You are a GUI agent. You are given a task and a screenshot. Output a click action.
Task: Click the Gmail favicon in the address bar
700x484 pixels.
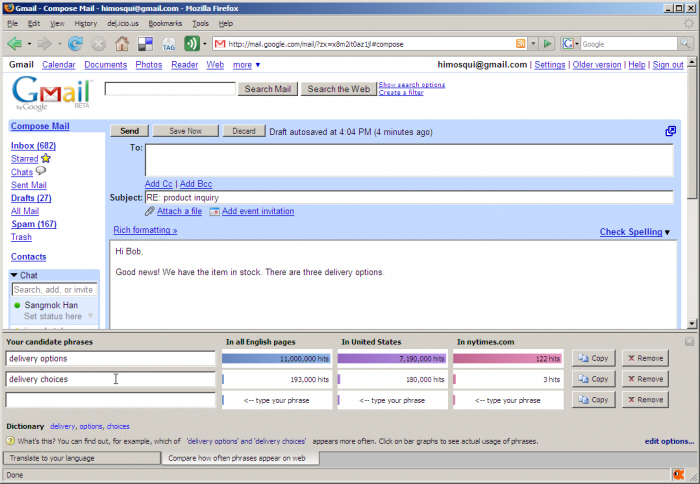[x=220, y=44]
